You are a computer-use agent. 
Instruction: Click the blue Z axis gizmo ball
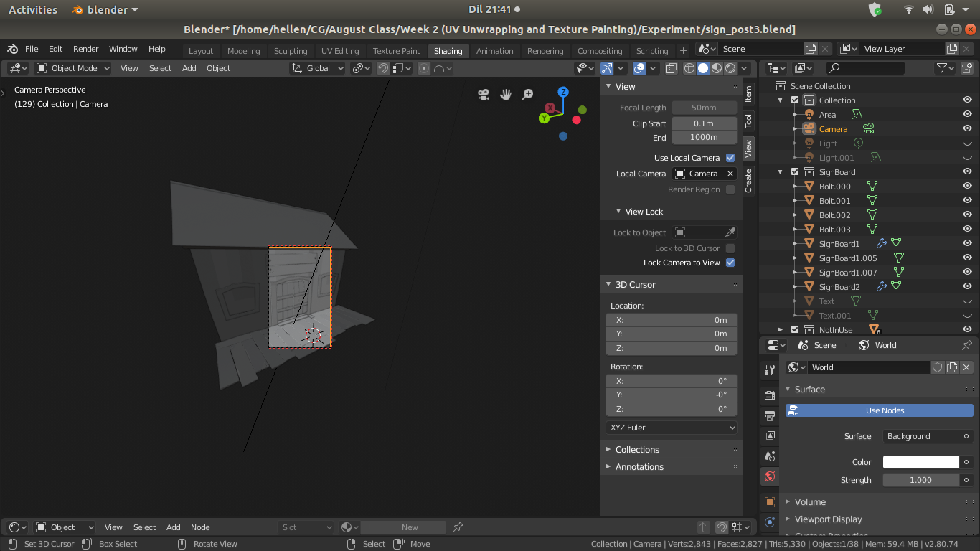[x=564, y=92]
